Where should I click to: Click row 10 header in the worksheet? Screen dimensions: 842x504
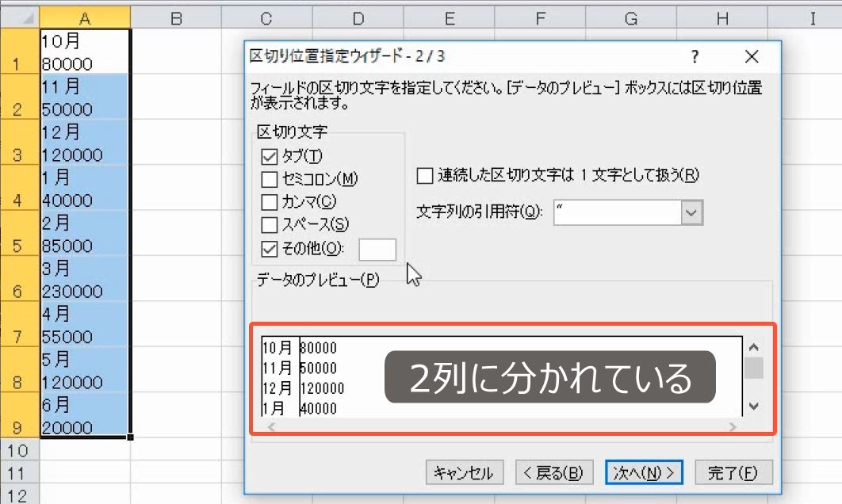19,450
